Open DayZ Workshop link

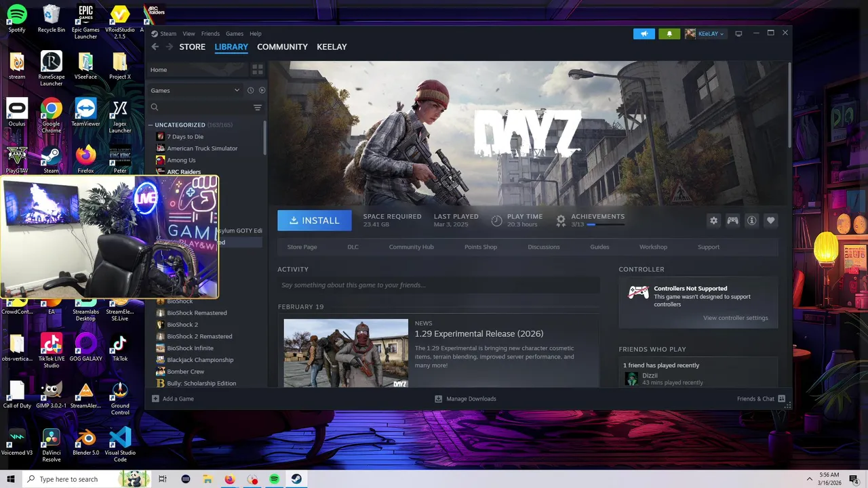(653, 247)
